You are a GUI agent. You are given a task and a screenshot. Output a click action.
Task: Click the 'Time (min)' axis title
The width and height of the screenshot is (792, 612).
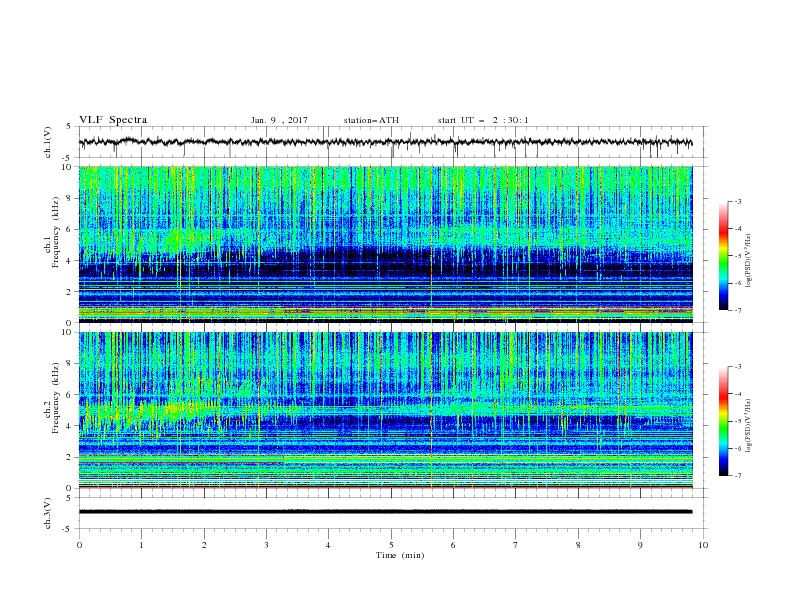click(x=400, y=555)
